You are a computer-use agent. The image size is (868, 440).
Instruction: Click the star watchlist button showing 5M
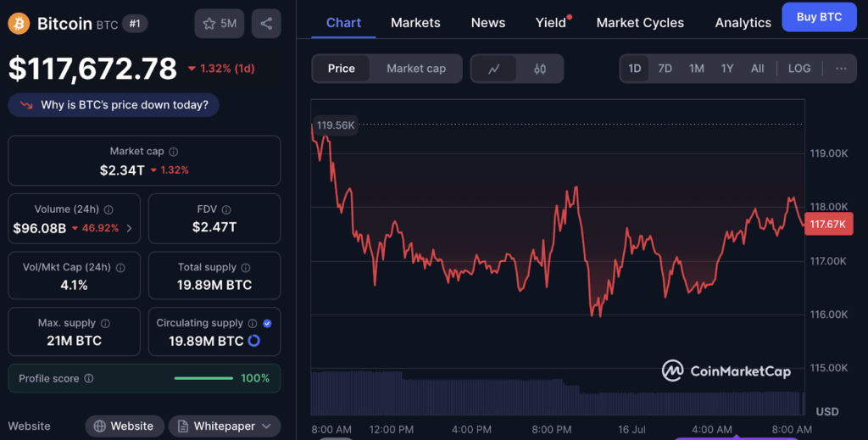220,24
